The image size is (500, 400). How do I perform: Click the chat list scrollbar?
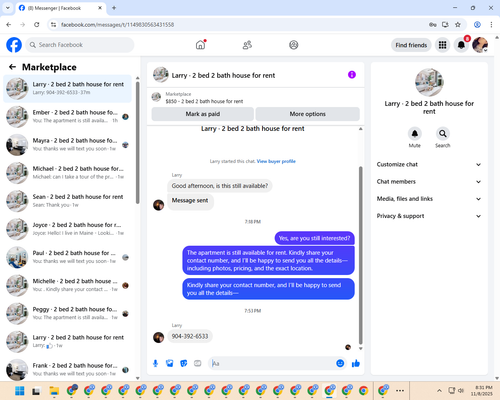coord(138,142)
